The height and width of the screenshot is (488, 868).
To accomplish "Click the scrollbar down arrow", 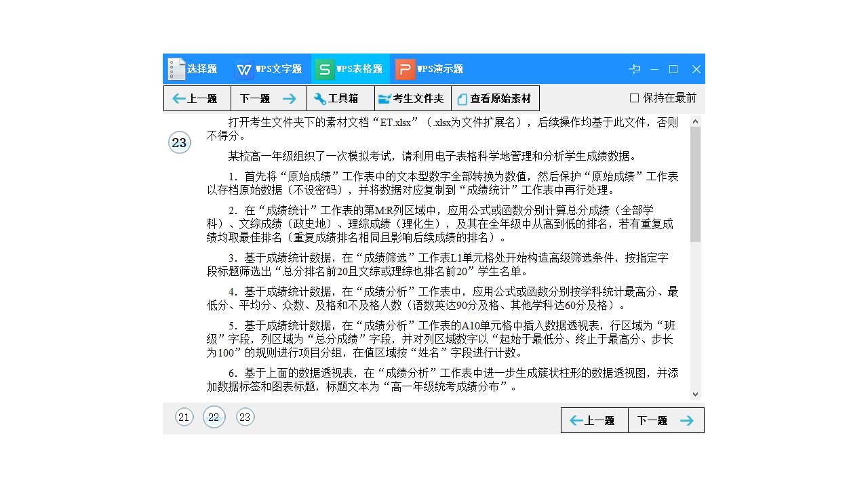I will pos(695,393).
